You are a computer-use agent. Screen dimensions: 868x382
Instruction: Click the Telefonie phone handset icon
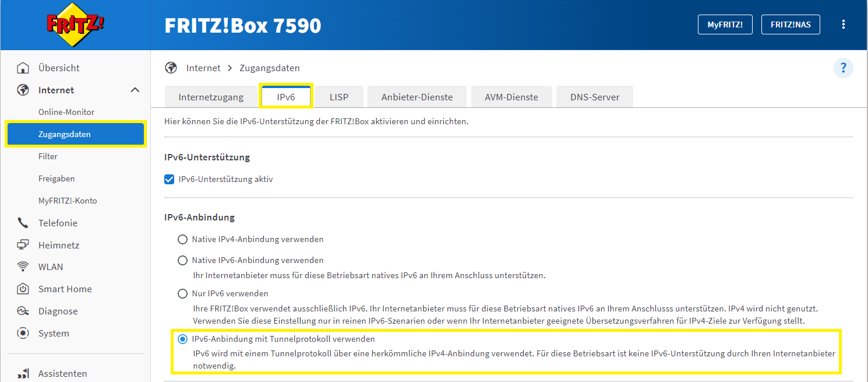23,223
